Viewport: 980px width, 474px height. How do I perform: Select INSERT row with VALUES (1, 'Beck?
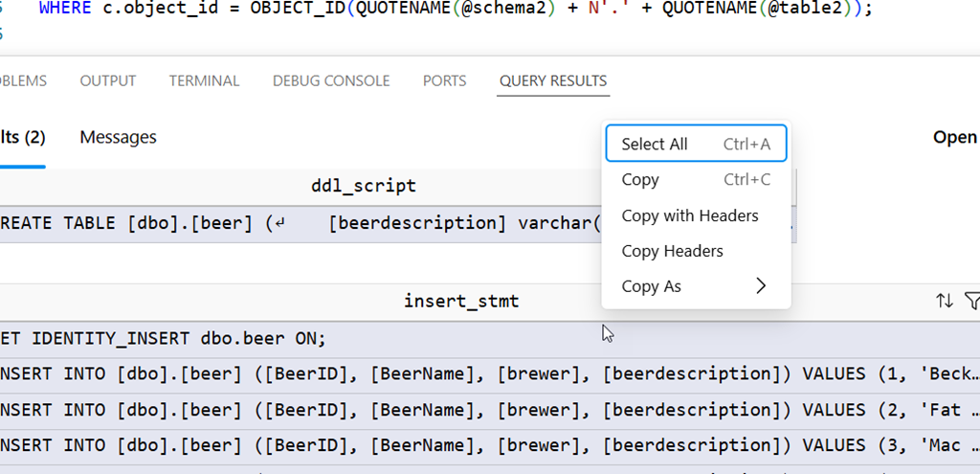[490, 374]
